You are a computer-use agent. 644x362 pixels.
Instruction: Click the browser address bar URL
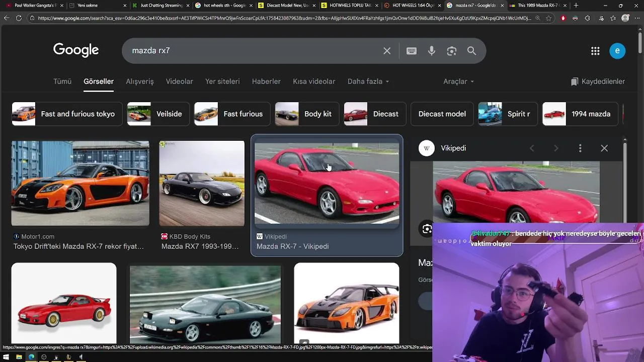[x=284, y=18]
